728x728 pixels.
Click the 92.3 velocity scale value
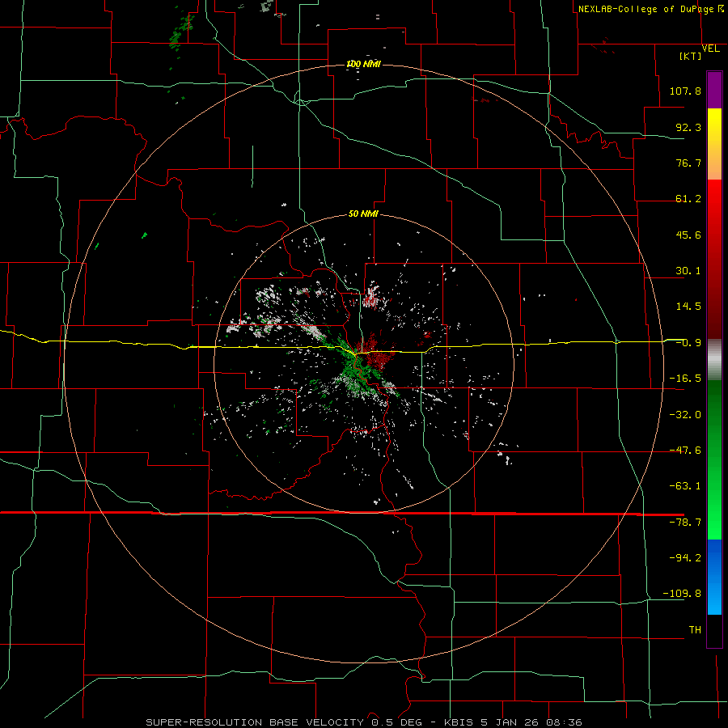point(688,127)
